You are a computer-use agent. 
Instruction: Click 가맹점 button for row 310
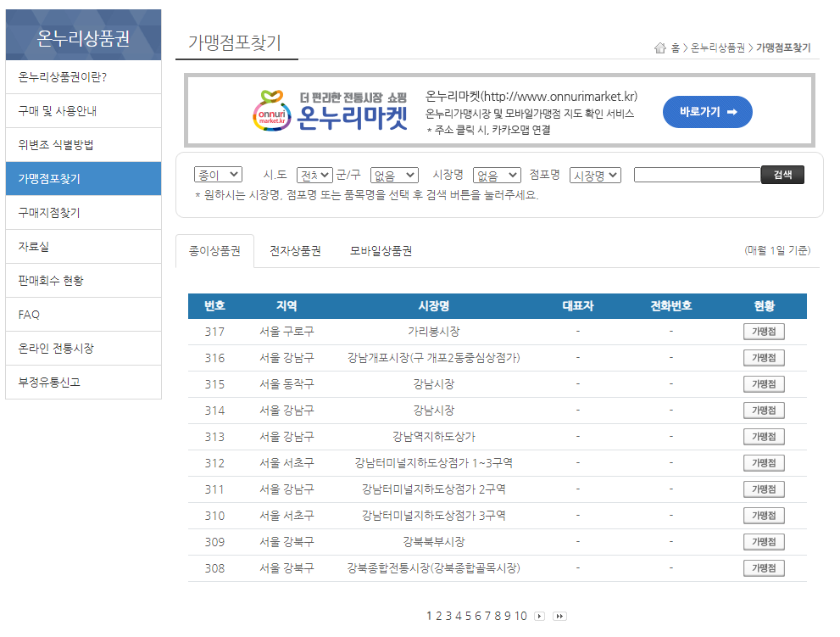click(x=764, y=516)
